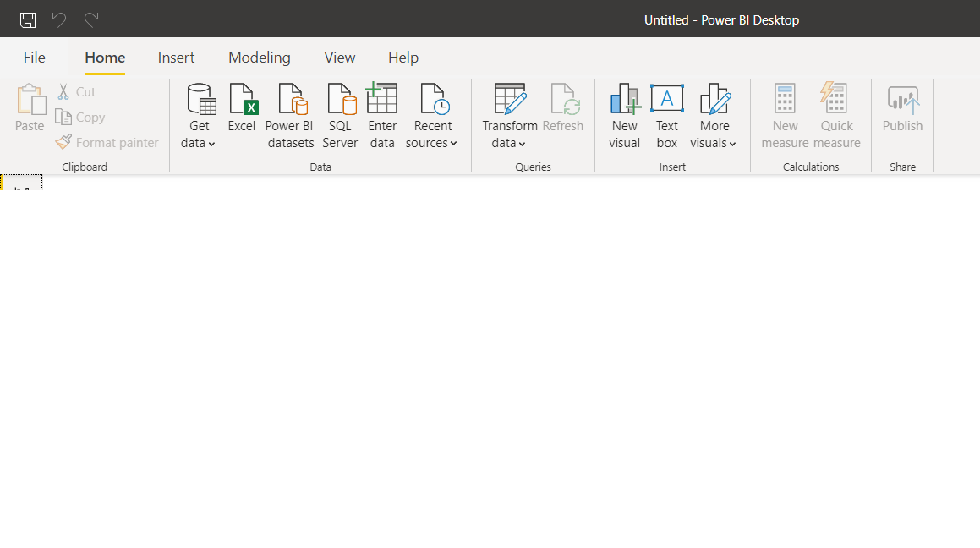Open the File menu
Image resolution: width=980 pixels, height=548 pixels.
35,58
